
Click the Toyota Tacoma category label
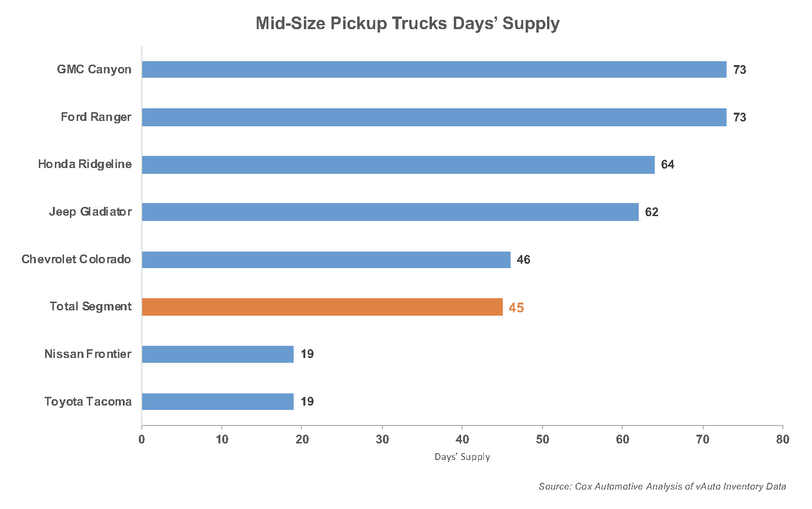coord(88,402)
